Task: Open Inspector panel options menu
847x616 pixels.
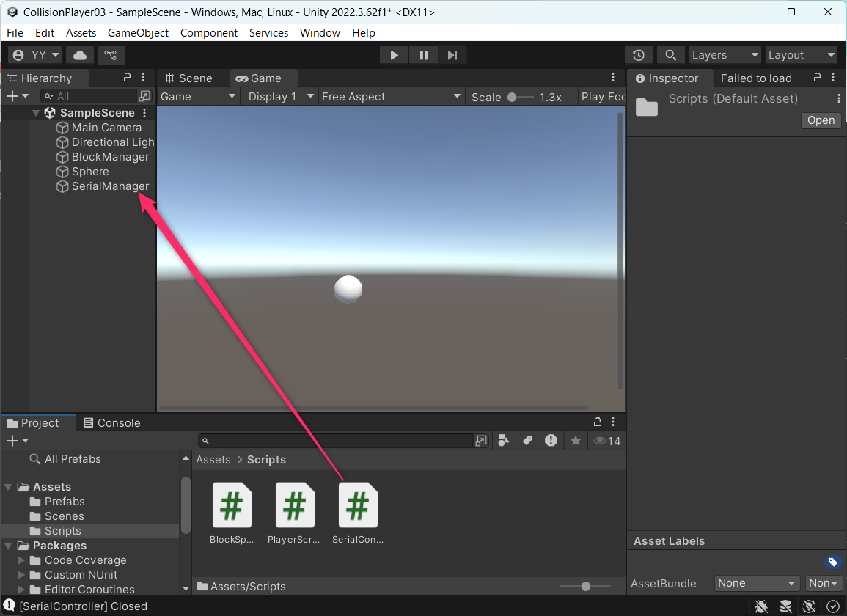Action: 834,77
